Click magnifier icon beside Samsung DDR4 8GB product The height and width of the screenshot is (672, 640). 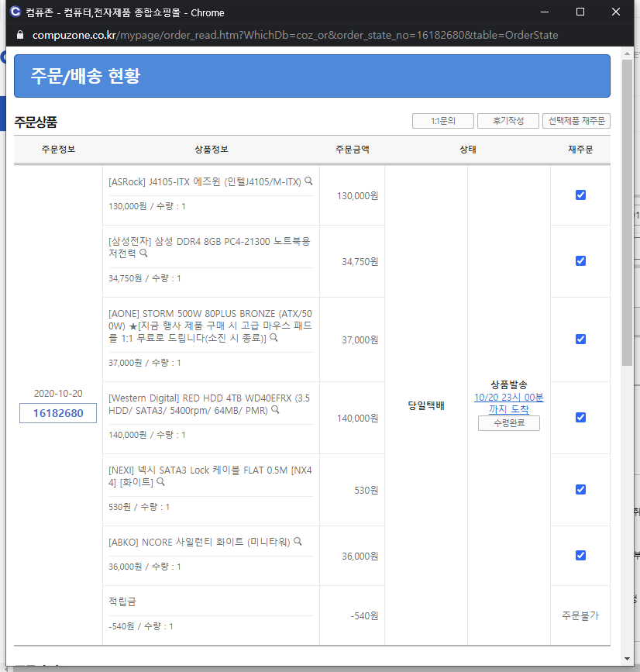coord(143,253)
